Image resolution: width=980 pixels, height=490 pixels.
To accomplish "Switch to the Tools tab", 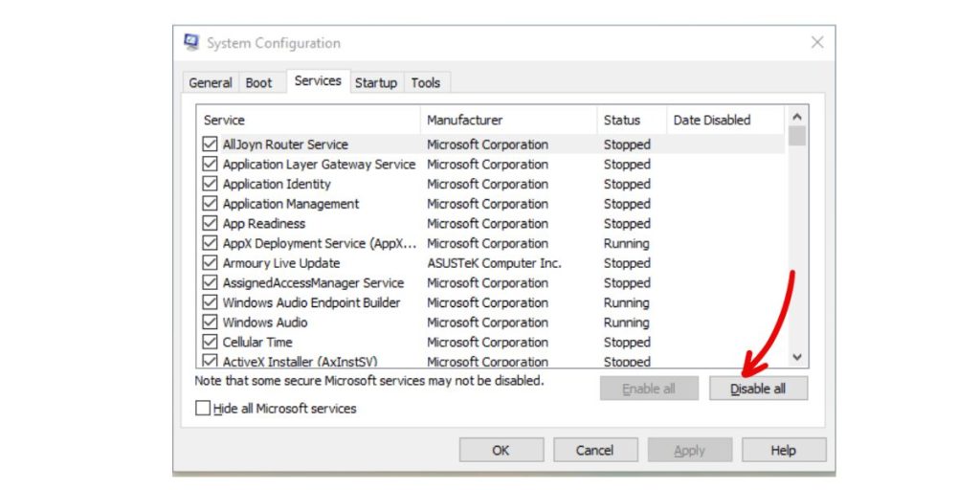I will 426,82.
